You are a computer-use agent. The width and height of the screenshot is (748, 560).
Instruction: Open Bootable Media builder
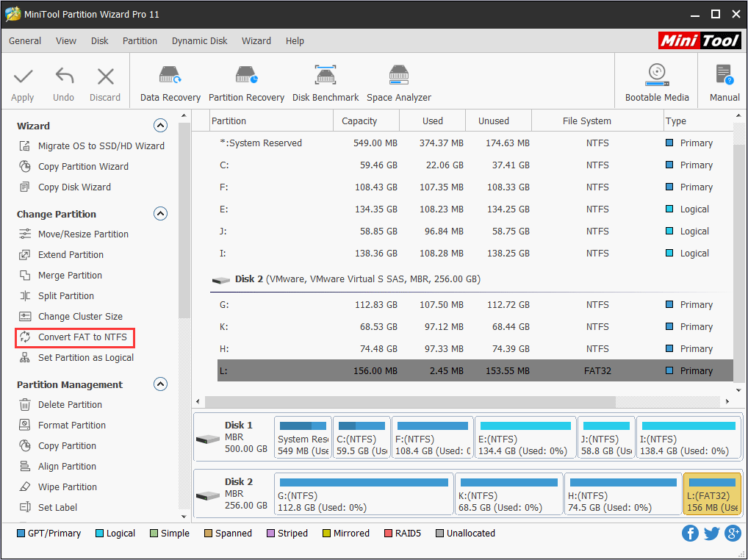point(657,84)
